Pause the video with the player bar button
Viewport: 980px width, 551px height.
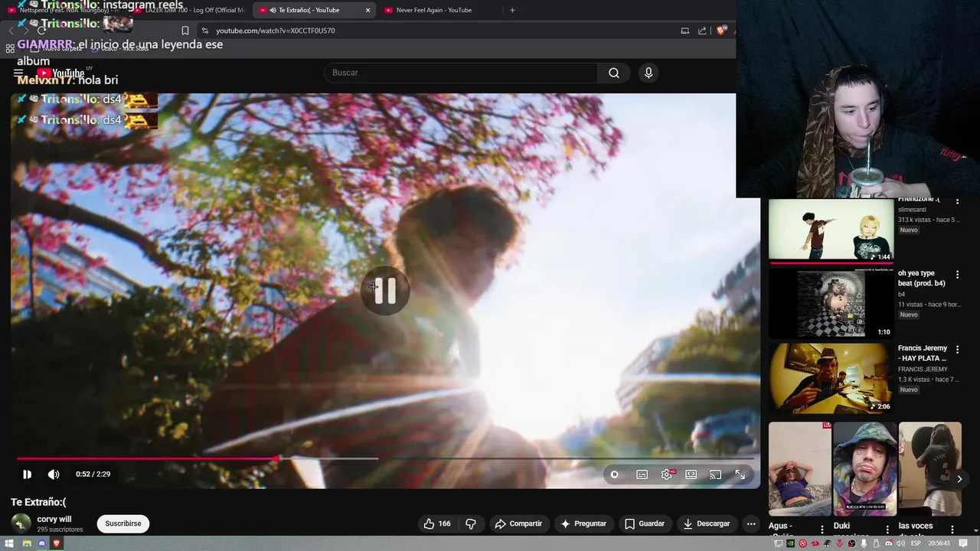pyautogui.click(x=27, y=474)
